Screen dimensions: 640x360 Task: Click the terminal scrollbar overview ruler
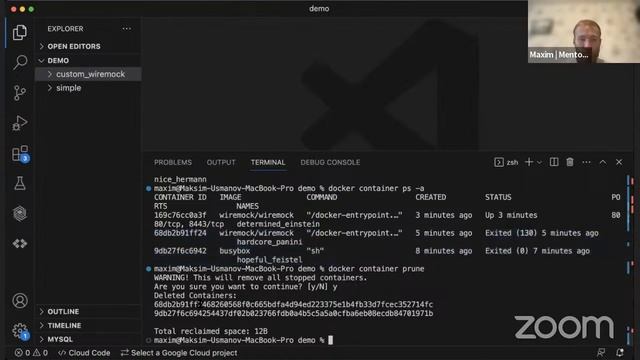coord(630,260)
